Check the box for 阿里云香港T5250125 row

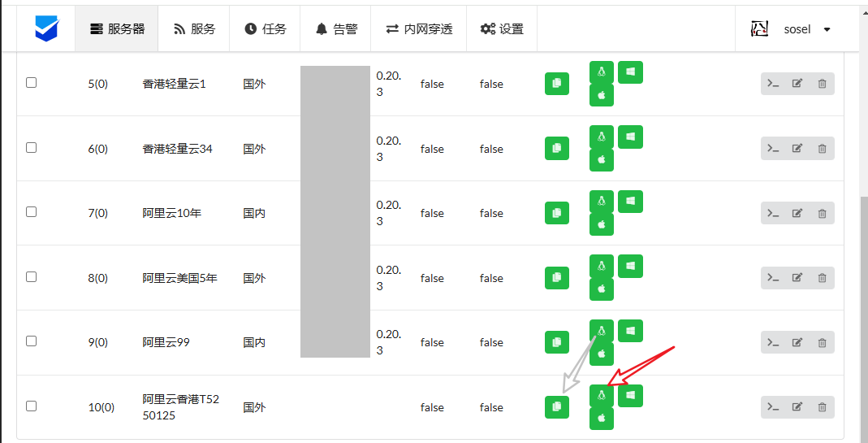point(32,406)
